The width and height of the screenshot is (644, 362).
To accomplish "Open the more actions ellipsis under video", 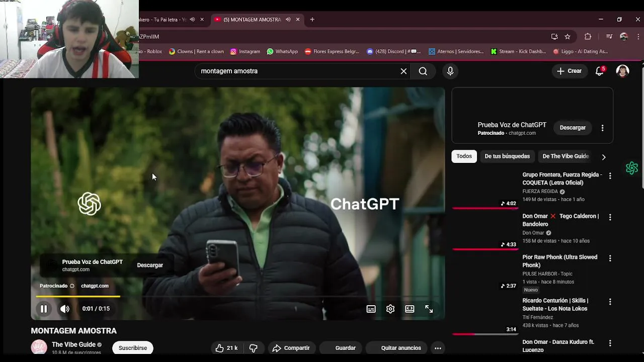I will (438, 348).
